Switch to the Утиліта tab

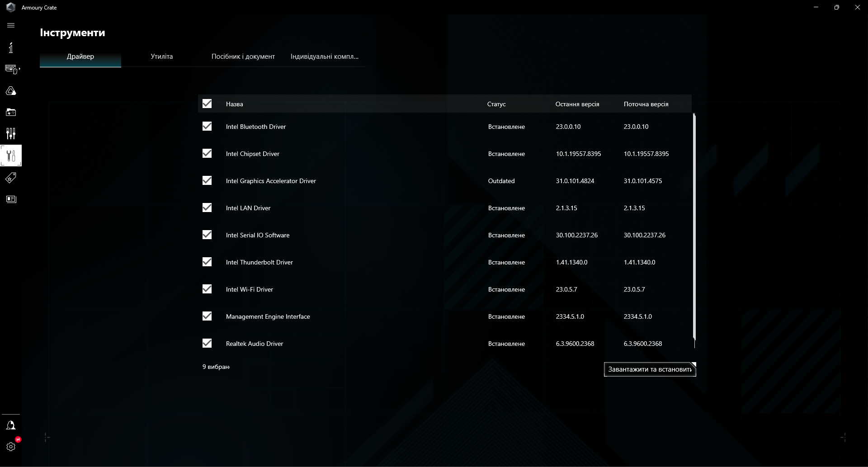(161, 57)
